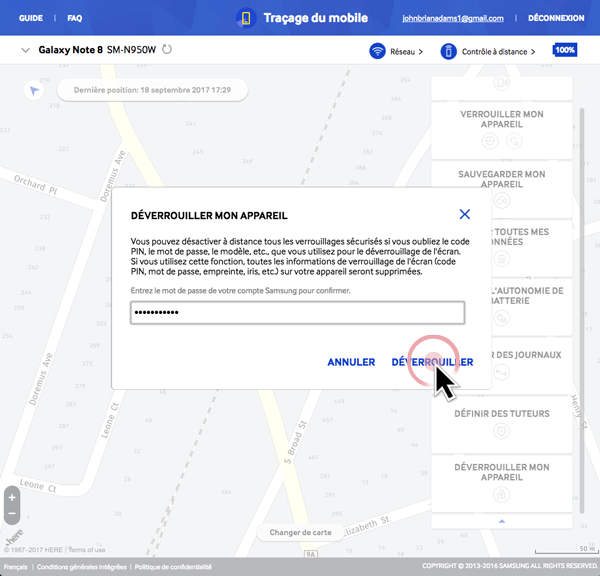Click the Traçage du mobile phone logo
The height and width of the screenshot is (576, 600).
[x=246, y=18]
